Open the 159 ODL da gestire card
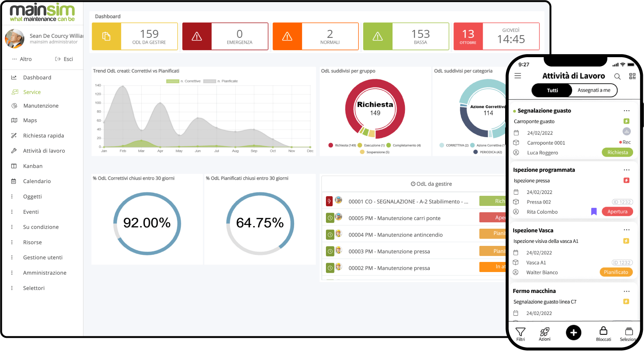 (x=135, y=36)
